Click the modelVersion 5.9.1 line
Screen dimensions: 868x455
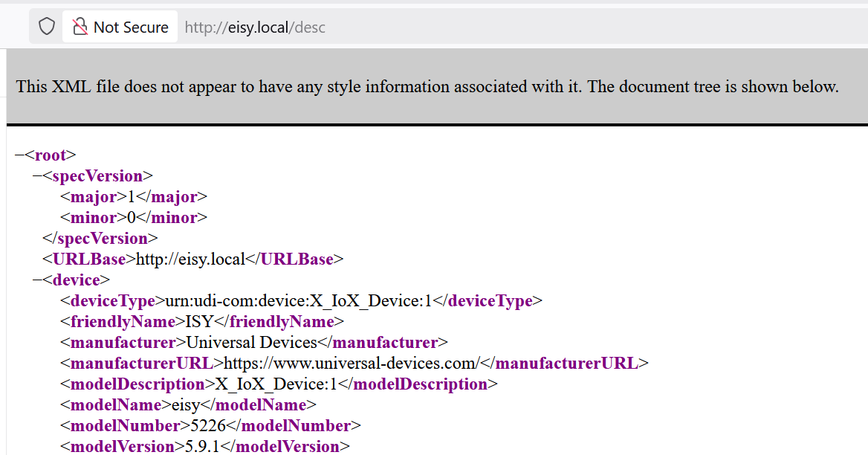[x=205, y=446]
